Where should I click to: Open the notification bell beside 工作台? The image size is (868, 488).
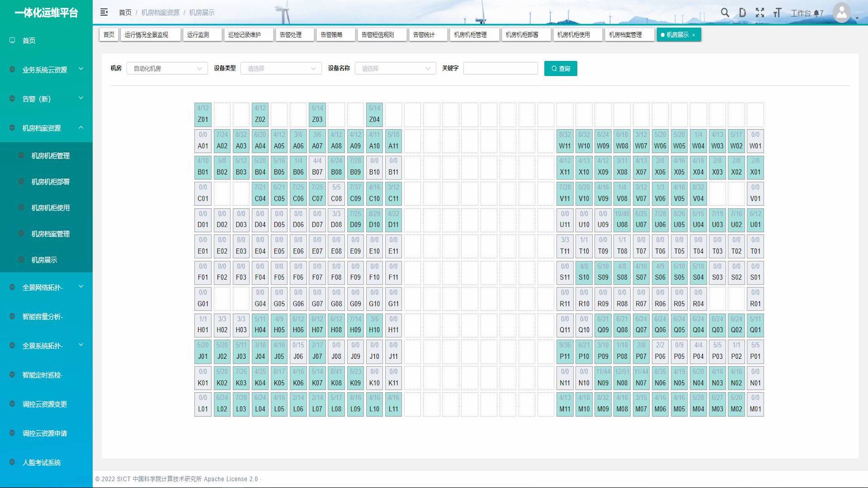point(816,13)
